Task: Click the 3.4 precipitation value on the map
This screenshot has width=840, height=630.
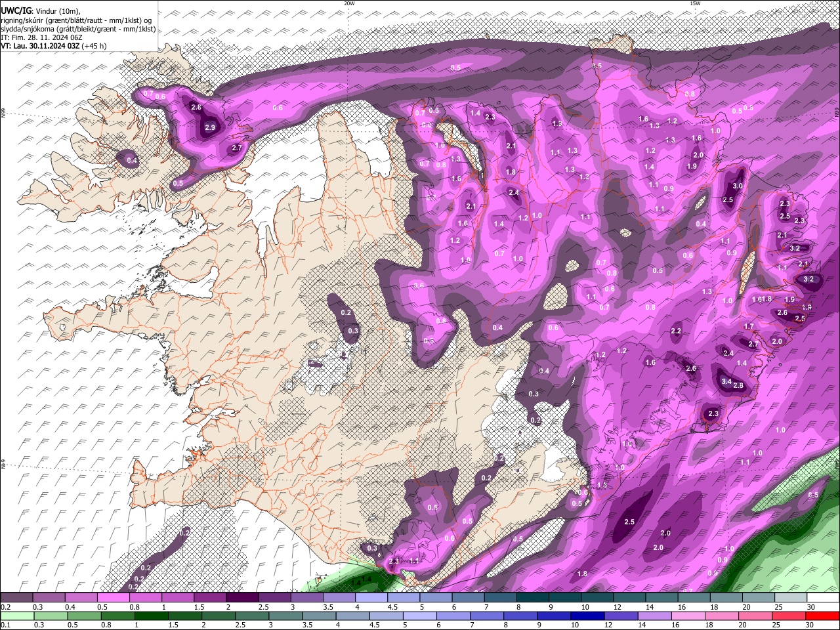Action: [x=726, y=381]
